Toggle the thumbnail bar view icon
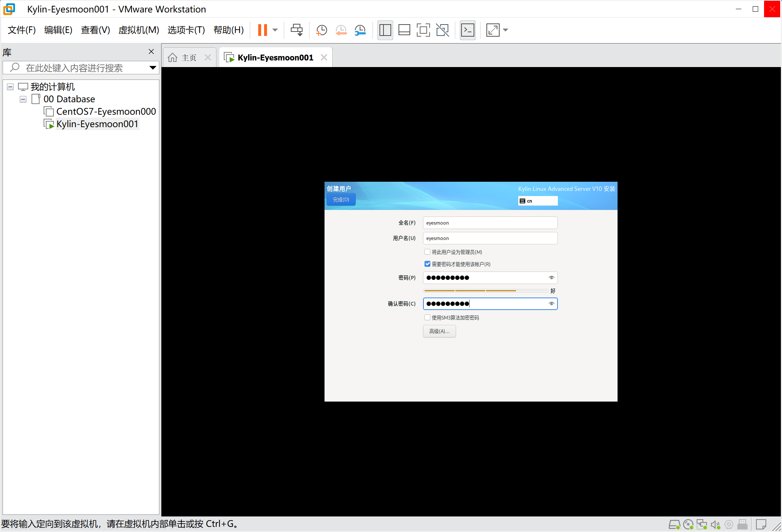The width and height of the screenshot is (782, 532). tap(404, 30)
